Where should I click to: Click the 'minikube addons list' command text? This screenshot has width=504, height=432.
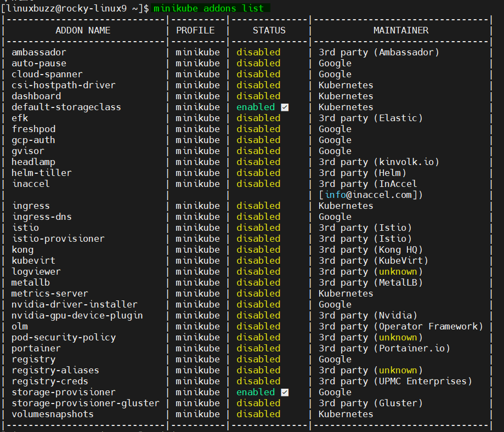click(x=208, y=8)
